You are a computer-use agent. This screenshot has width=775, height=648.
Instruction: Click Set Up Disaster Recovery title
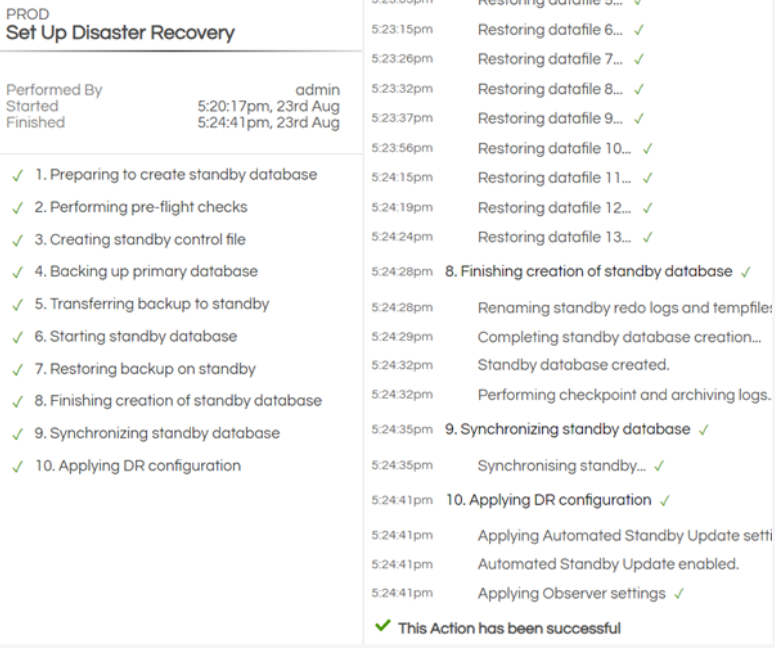[x=120, y=33]
